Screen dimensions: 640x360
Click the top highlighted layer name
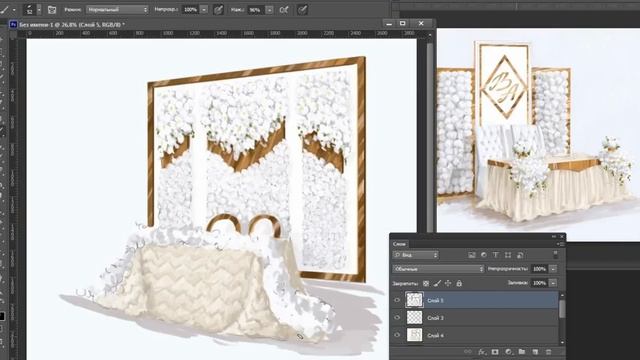click(435, 300)
